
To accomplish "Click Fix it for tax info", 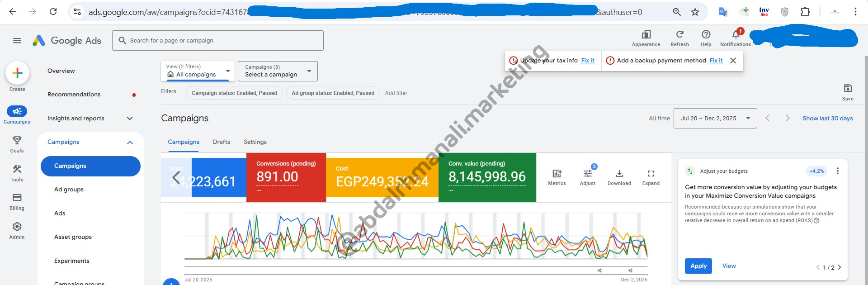I will coord(588,61).
